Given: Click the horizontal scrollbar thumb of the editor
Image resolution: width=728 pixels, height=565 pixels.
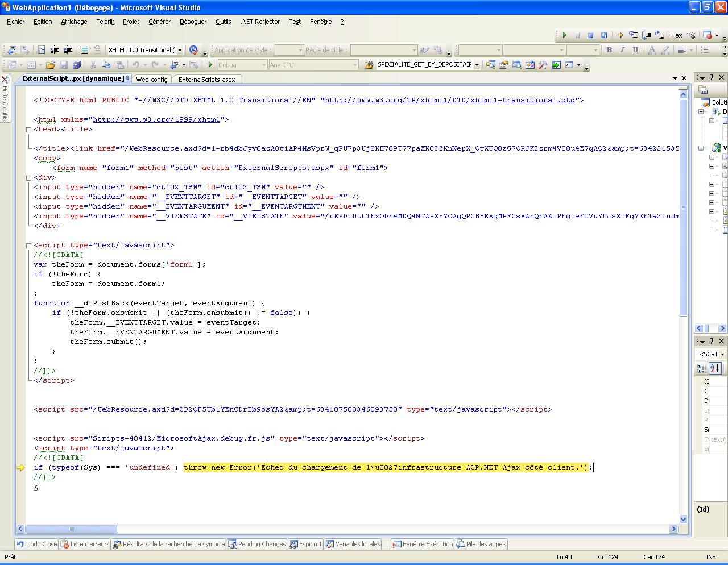Looking at the screenshot, I should coord(72,529).
